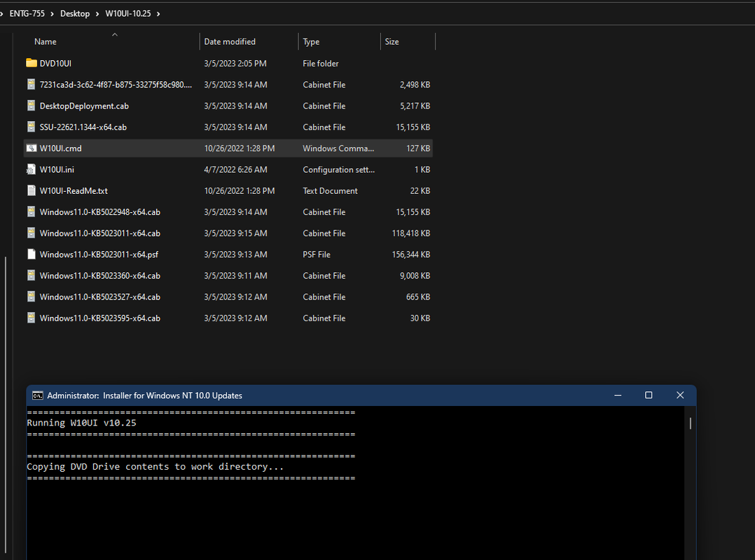Click the W10UI.cmd script icon
The image size is (755, 560).
32,148
